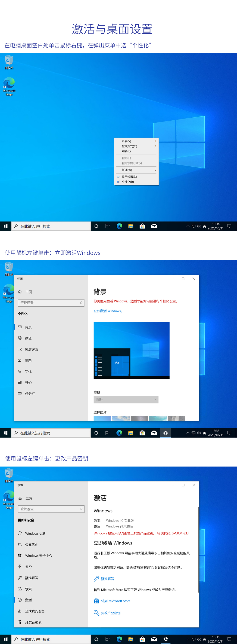This screenshot has width=237, height=644.
Task: Open the 主题 sidebar item
Action: (x=51, y=360)
